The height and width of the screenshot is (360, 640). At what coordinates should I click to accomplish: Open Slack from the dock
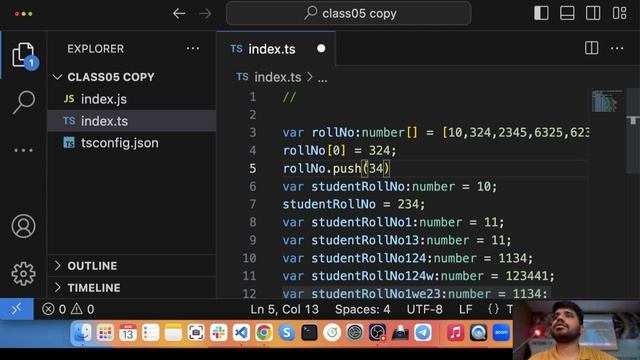tap(219, 333)
